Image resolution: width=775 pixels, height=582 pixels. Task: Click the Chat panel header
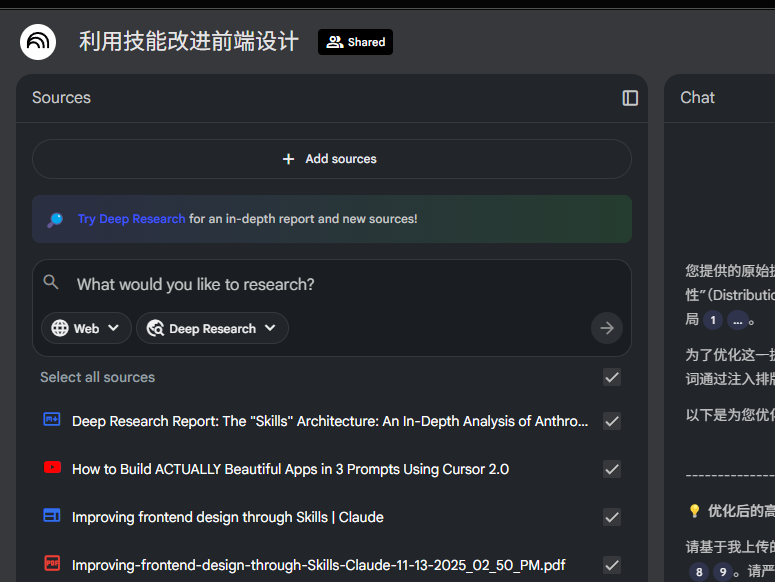click(x=697, y=98)
